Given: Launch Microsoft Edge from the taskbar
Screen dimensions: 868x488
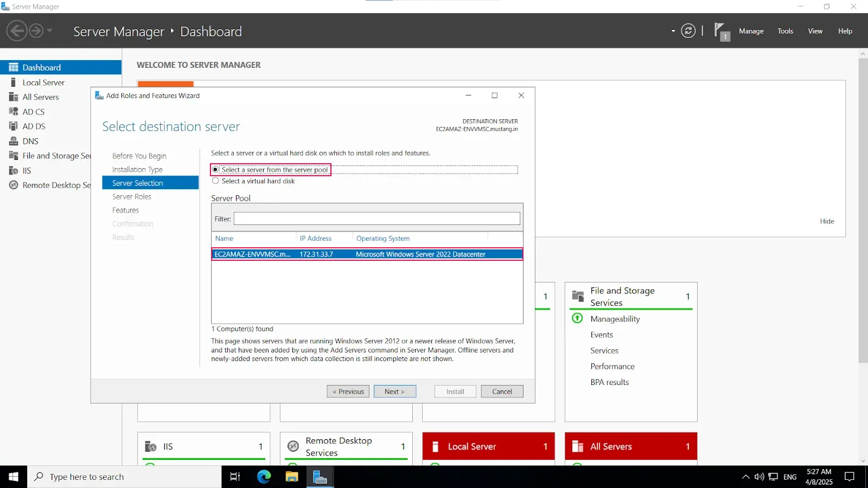Looking at the screenshot, I should coord(263,477).
